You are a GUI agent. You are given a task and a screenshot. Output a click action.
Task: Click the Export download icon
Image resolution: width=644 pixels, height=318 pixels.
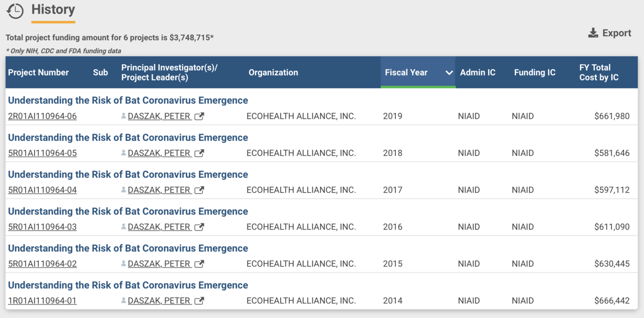[594, 33]
